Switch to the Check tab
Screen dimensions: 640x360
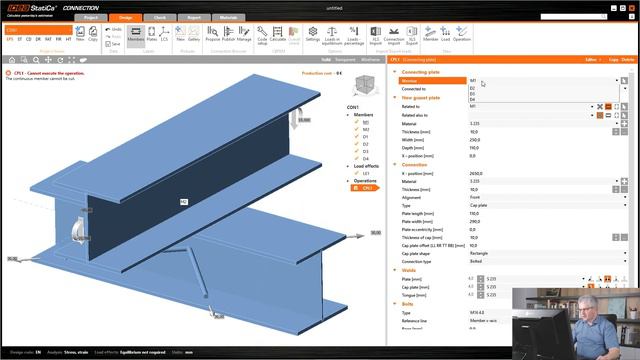coord(160,18)
